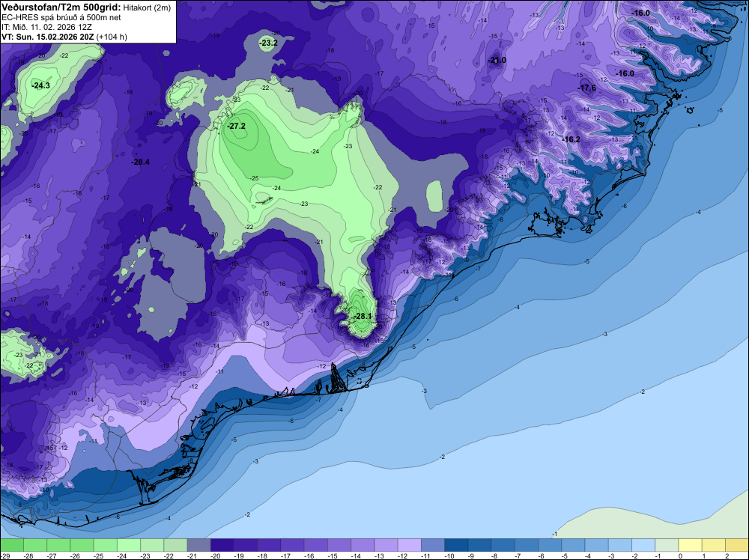Click the bright green -27 legend swatch
The width and height of the screenshot is (749, 560).
coord(58,545)
